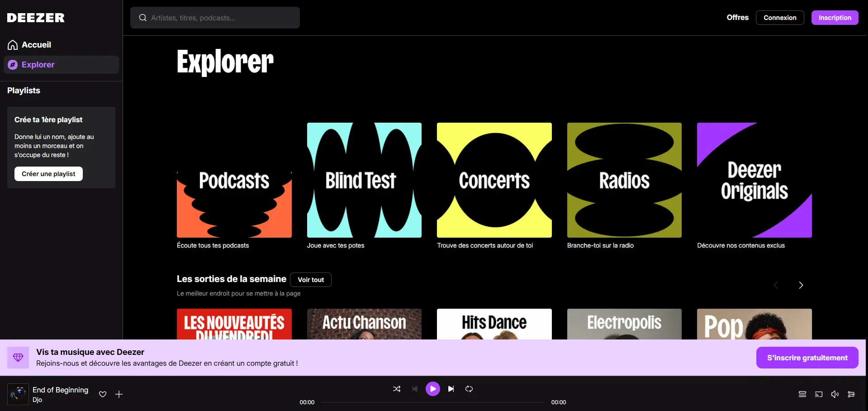Click the S'inscrire gratuitement button
868x411 pixels.
(x=807, y=357)
